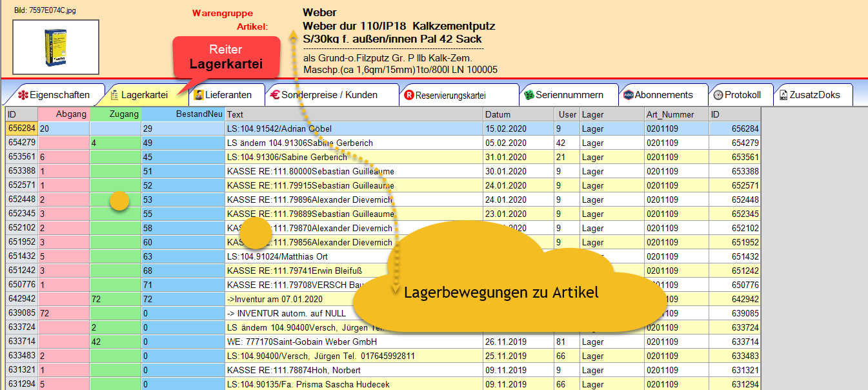Click the notepad icon on Lagerkartei tab
Viewport: 868px width, 390px height.
pyautogui.click(x=115, y=95)
